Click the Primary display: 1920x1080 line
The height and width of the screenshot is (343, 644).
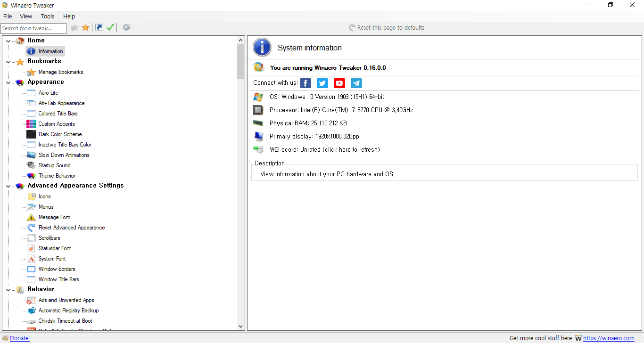[314, 136]
